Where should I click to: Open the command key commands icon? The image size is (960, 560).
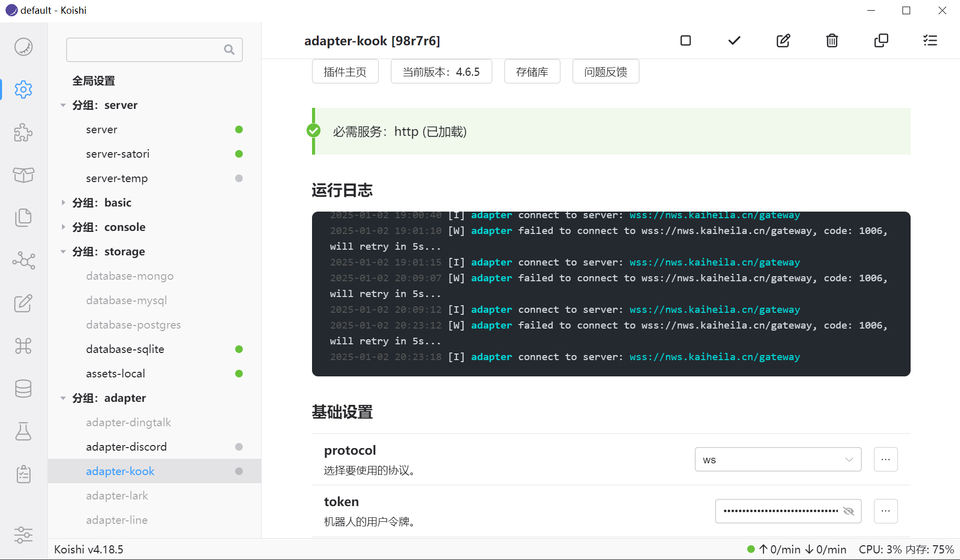[23, 346]
